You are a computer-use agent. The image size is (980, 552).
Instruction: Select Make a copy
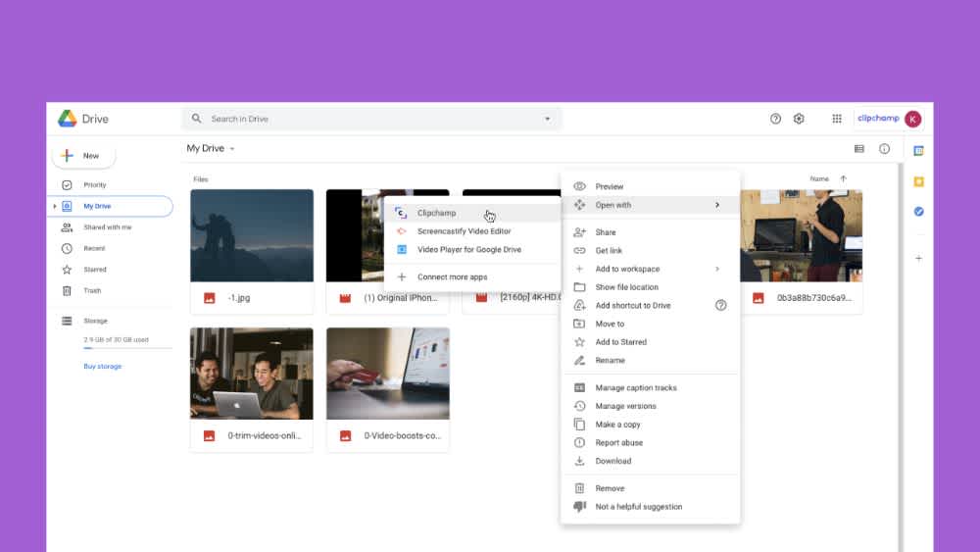click(650, 425)
